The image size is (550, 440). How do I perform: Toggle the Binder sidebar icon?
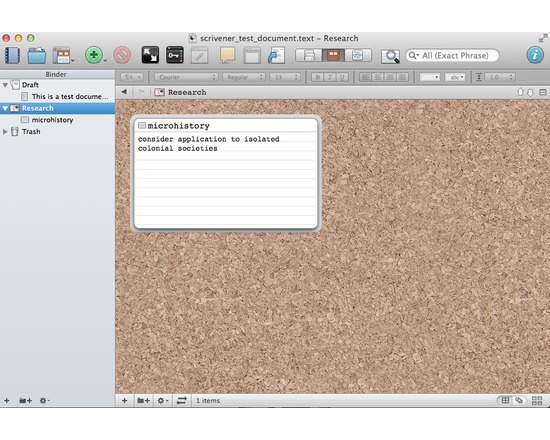pyautogui.click(x=12, y=55)
